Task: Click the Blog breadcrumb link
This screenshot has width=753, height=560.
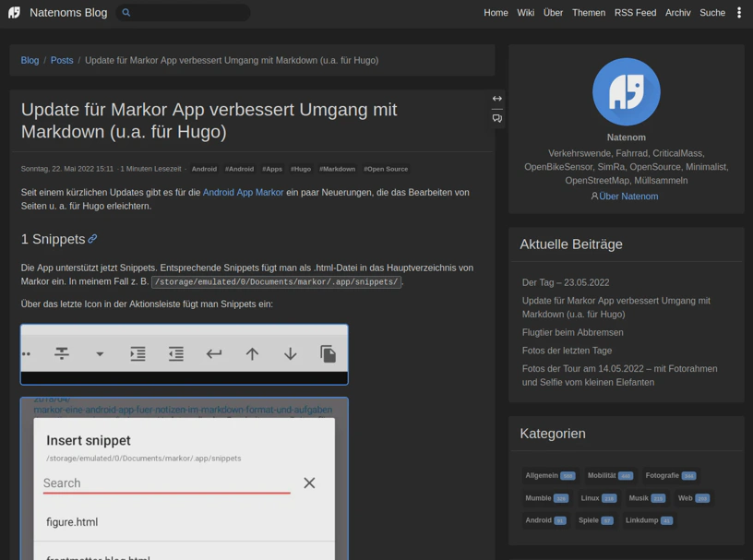Action: [30, 60]
